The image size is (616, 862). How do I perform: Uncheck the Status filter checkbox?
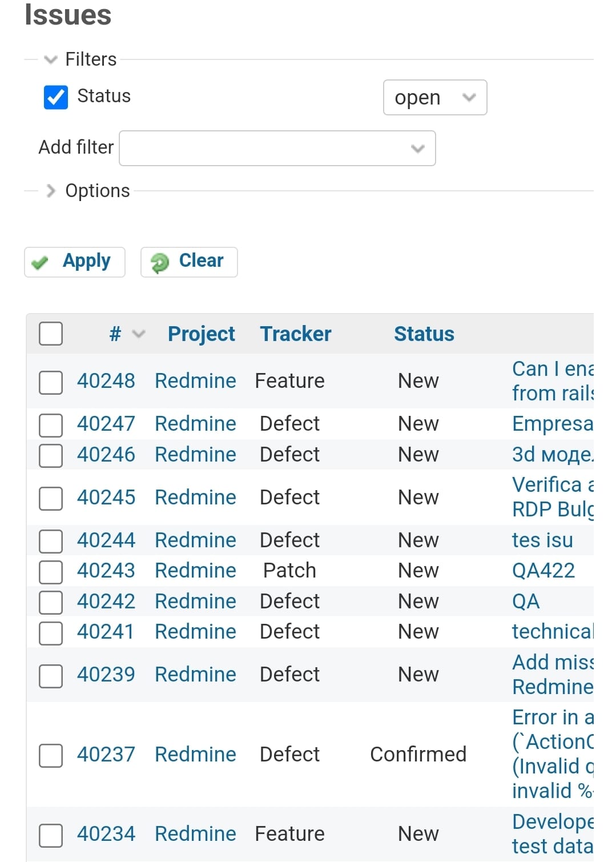55,97
